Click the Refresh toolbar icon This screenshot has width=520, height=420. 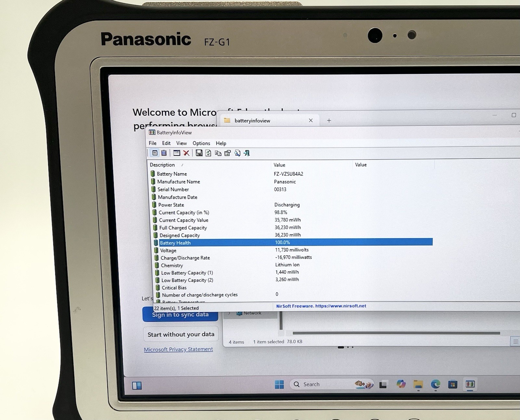[208, 153]
